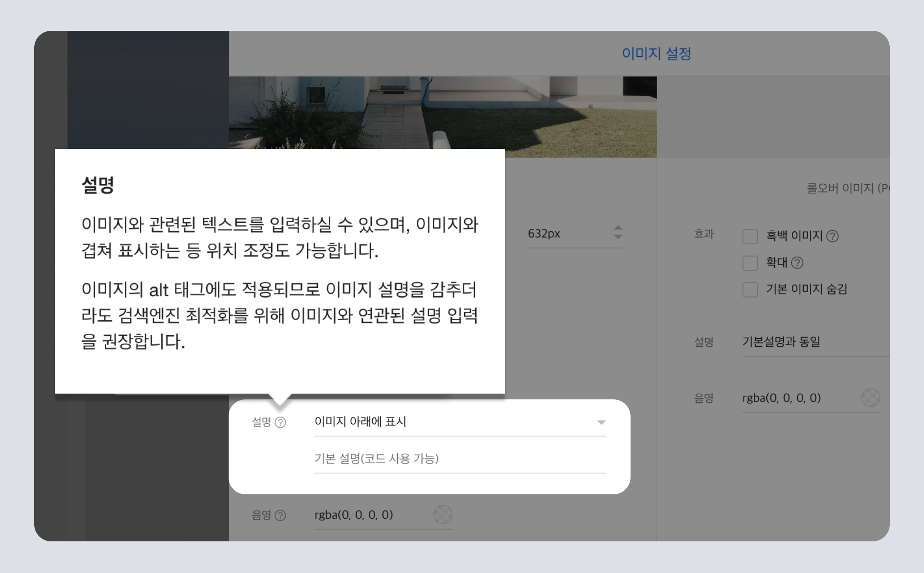Viewport: 924px width, 573px height.
Task: Enable the 흑백 이미지 checkbox
Action: pos(750,236)
